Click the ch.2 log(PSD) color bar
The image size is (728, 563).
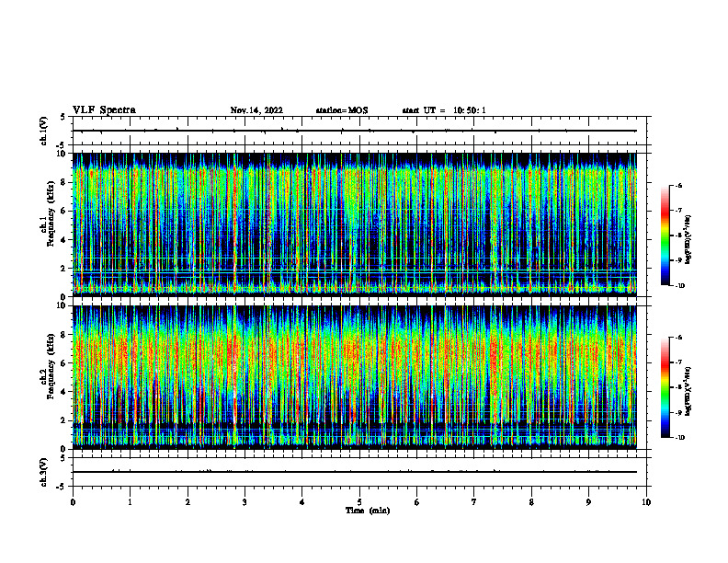coord(665,387)
